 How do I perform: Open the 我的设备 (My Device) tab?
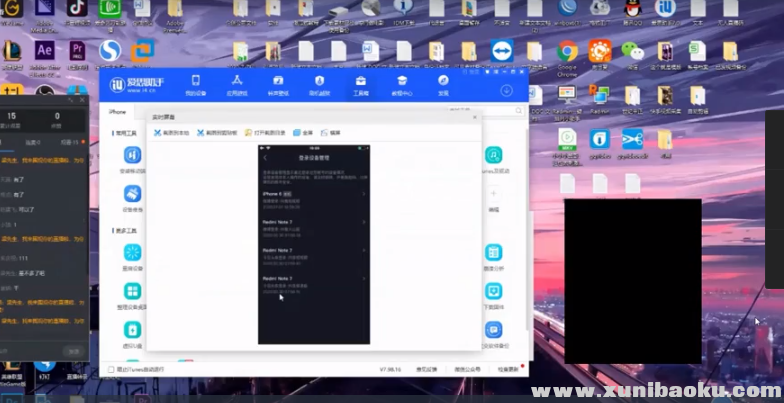pos(196,84)
